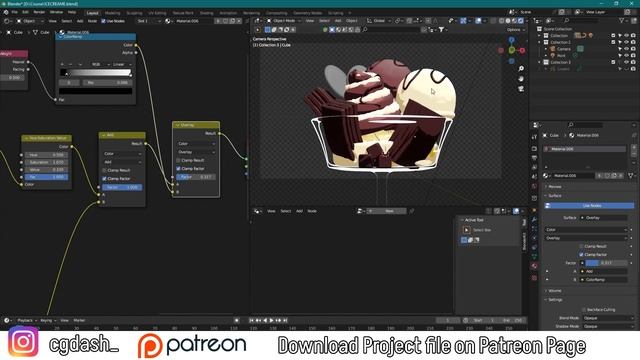Viewport: 640px width, 360px height.
Task: Open ColorRamp RGB color mode dropdown
Action: (x=99, y=64)
